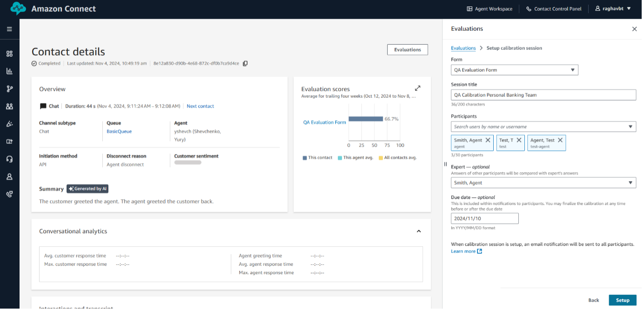Click the All contacts avg. legend swatch
Image resolution: width=644 pixels, height=310 pixels.
coord(381,158)
